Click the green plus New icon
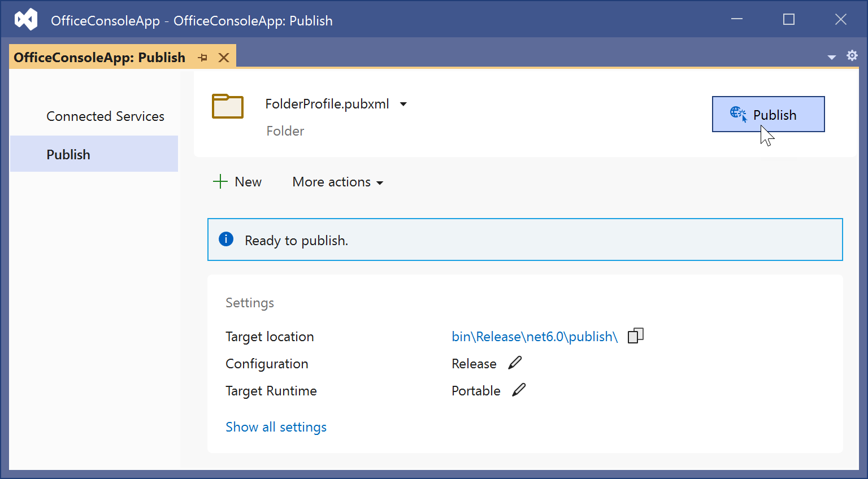868x479 pixels. pos(220,182)
